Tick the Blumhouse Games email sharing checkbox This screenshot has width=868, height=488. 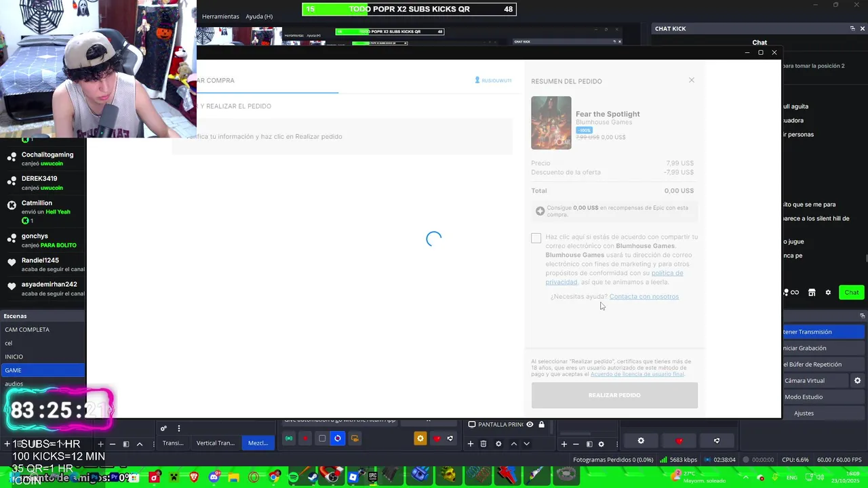click(536, 238)
